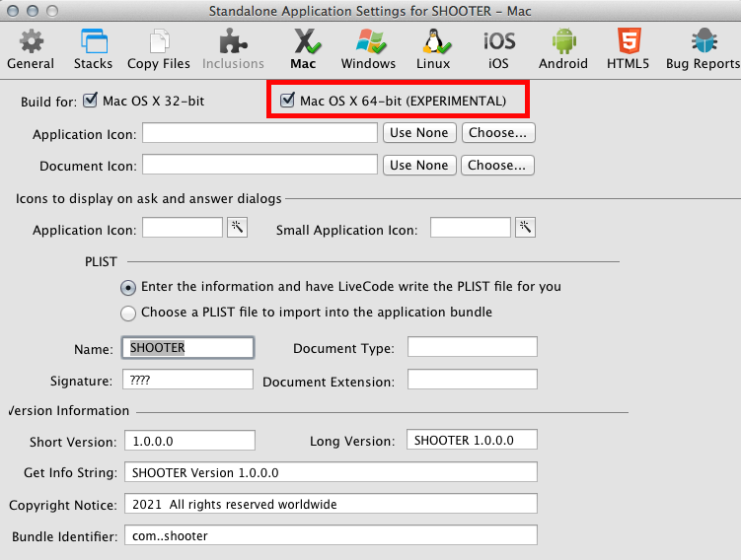Open the General settings pane
This screenshot has height=560, width=741.
coord(31,48)
